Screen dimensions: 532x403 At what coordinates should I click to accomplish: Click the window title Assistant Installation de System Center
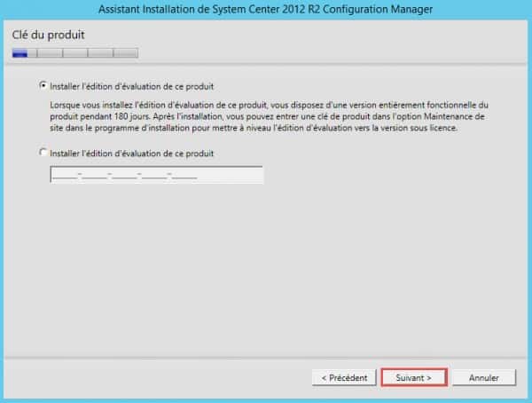coord(266,9)
